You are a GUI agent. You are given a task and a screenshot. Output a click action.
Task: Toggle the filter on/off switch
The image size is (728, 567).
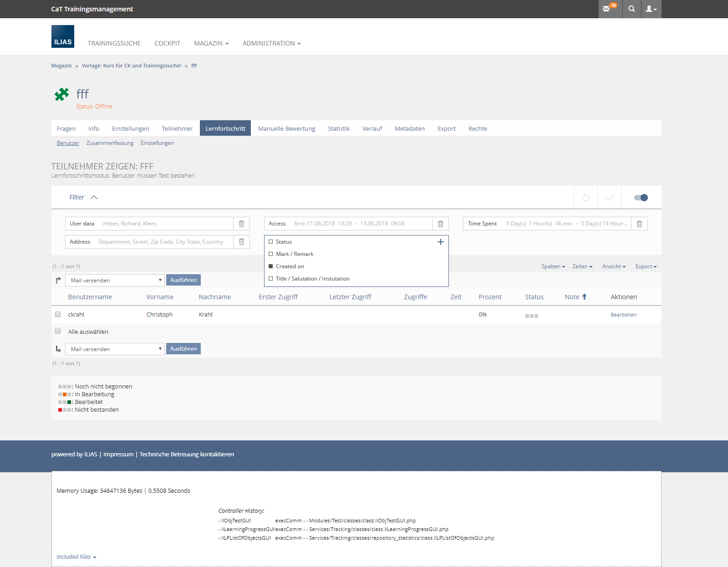pyautogui.click(x=641, y=197)
